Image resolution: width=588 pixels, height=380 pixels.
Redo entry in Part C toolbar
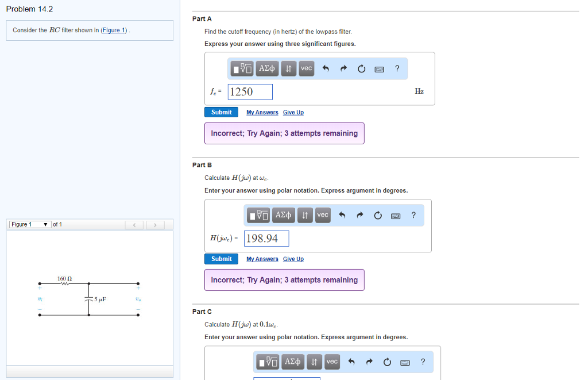click(369, 362)
